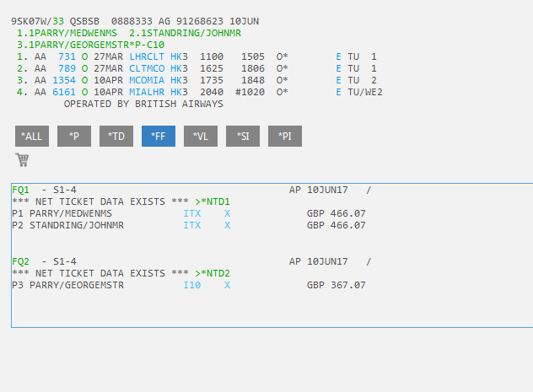Click passenger name 2.1STANDRING/JOHNMR
The height and width of the screenshot is (392, 533).
185,33
